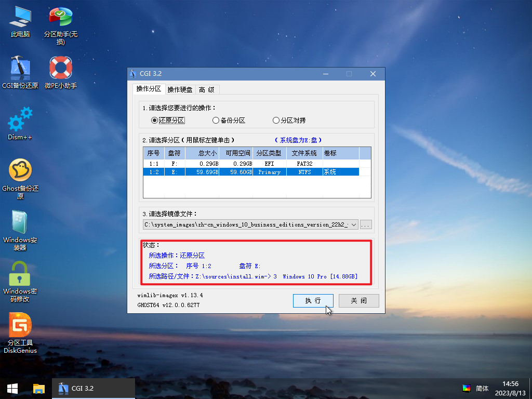The image size is (532, 399).
Task: Select 还原分区 radio option
Action: (x=154, y=120)
